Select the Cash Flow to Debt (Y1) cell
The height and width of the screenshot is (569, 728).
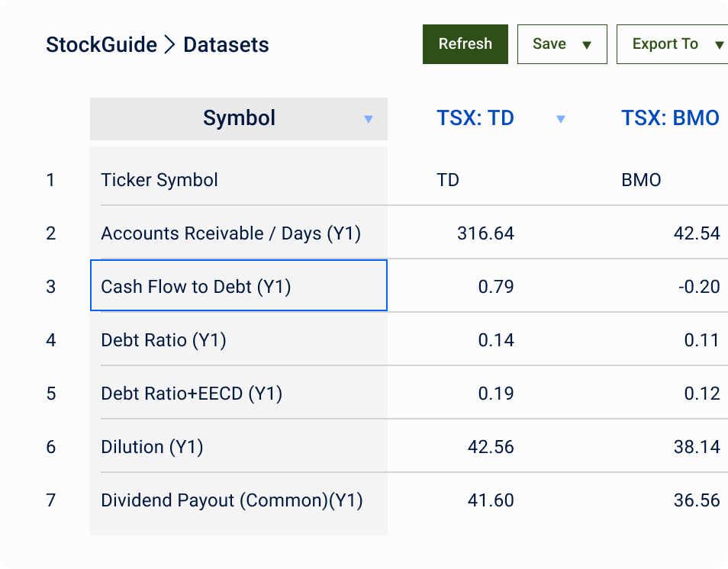[239, 285]
